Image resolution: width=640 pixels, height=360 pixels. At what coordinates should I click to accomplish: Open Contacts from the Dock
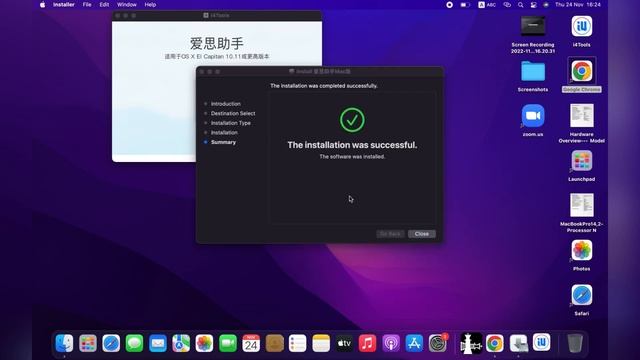click(x=274, y=343)
